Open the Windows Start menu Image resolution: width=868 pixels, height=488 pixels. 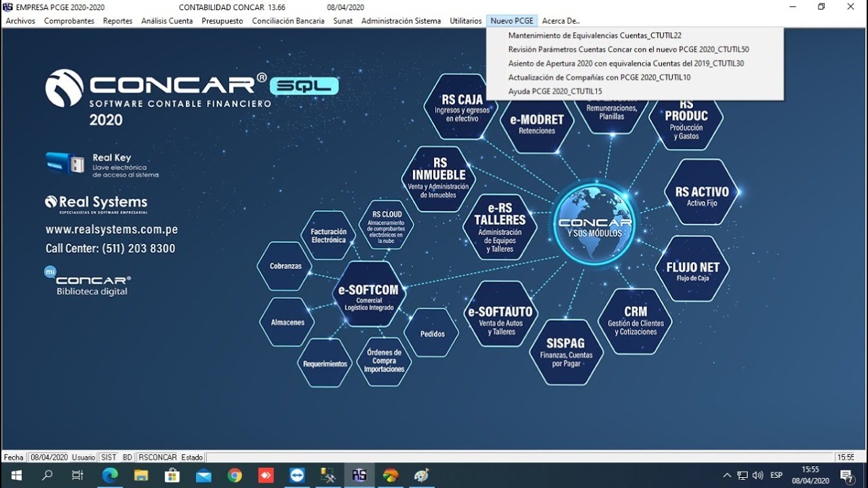click(x=16, y=475)
